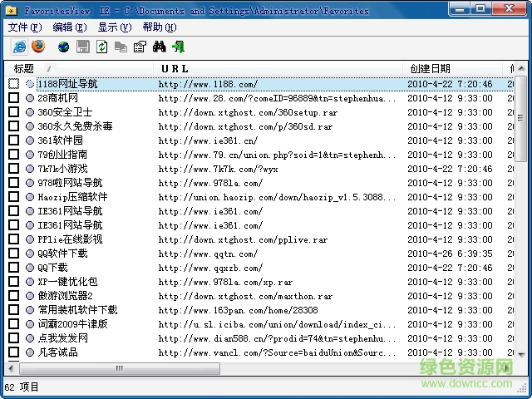Click the save floppy disk icon
Screen dimensions: 532x399
pyautogui.click(x=83, y=47)
